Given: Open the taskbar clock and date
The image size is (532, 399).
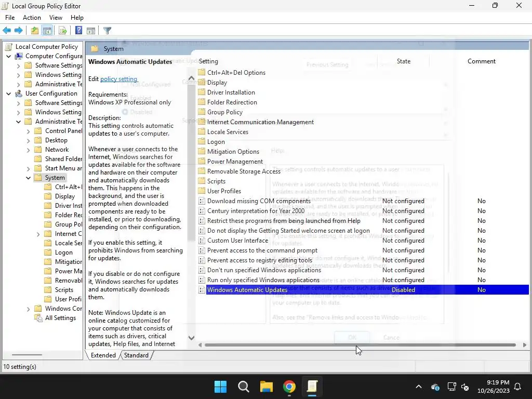Looking at the screenshot, I should pyautogui.click(x=494, y=387).
